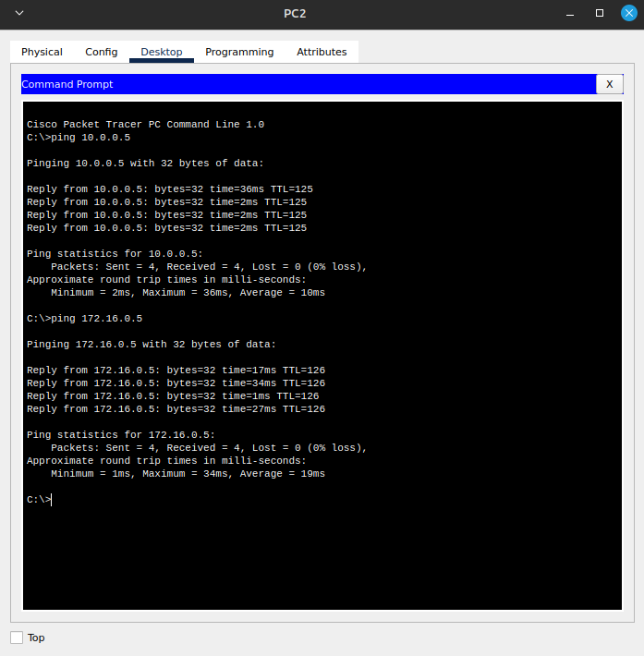Click 'Ping statistics for 172.16.0.5' line

pyautogui.click(x=120, y=435)
